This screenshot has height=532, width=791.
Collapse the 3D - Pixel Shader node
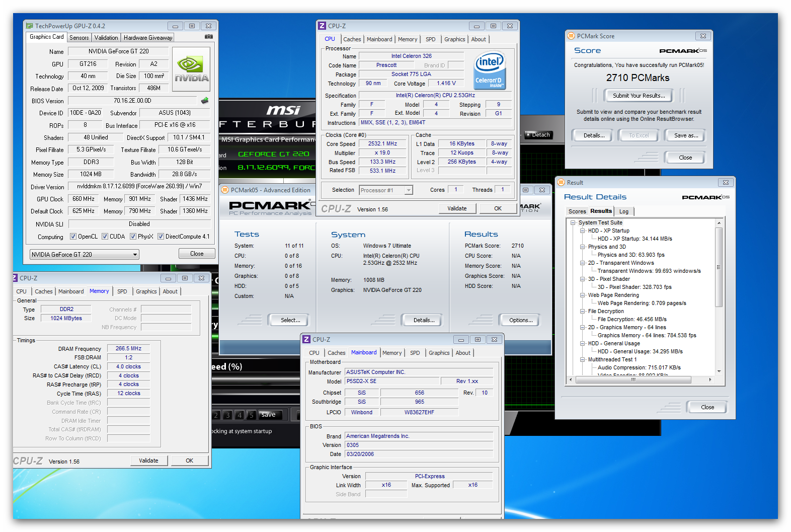pyautogui.click(x=582, y=279)
